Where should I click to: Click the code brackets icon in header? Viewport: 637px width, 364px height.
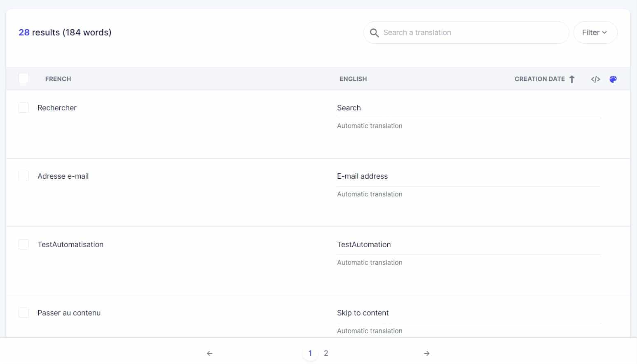(595, 79)
